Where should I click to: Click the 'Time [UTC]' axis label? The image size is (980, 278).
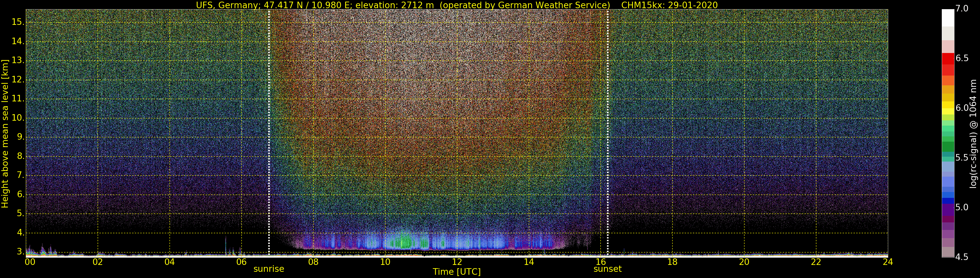(457, 272)
